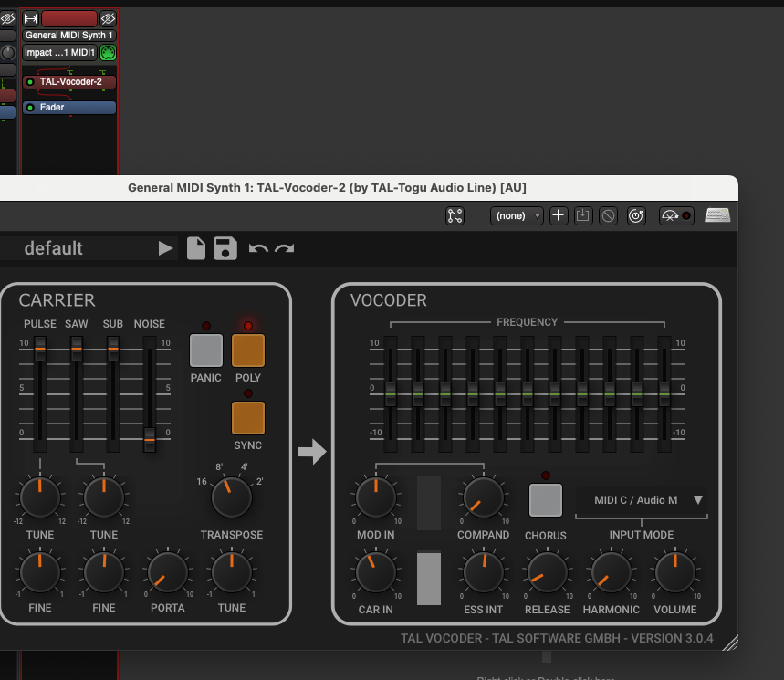This screenshot has height=680, width=784.
Task: Click the sixth (middle) frequency band slider handle
Action: point(528,394)
